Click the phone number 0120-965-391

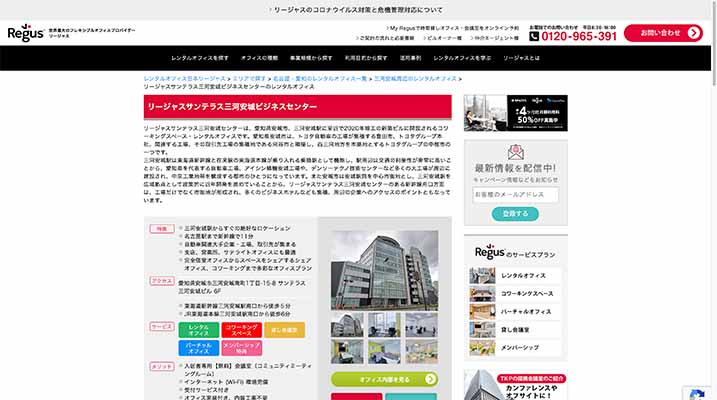[x=579, y=36]
